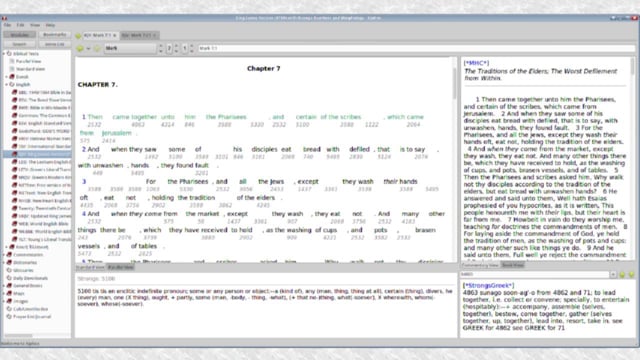The width and height of the screenshot is (640, 360).
Task: Click the dictionary lookup entry field
Action: tap(534, 275)
